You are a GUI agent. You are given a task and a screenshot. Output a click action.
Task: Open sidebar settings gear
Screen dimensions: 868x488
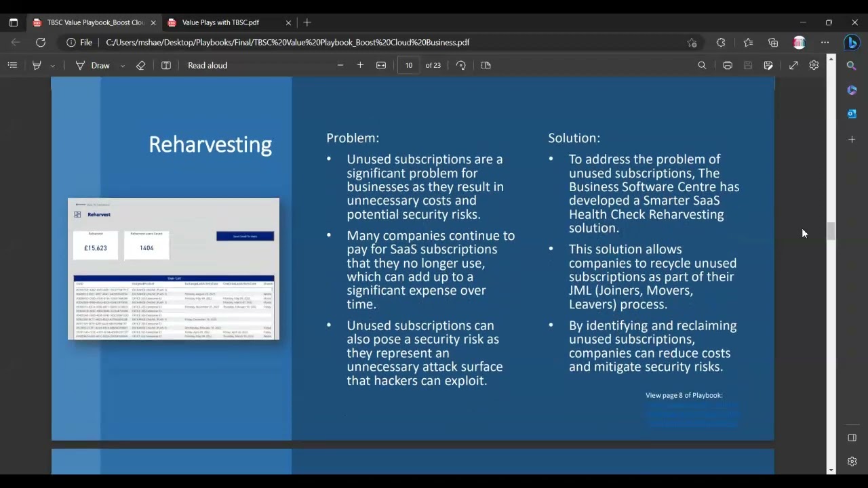click(x=852, y=462)
